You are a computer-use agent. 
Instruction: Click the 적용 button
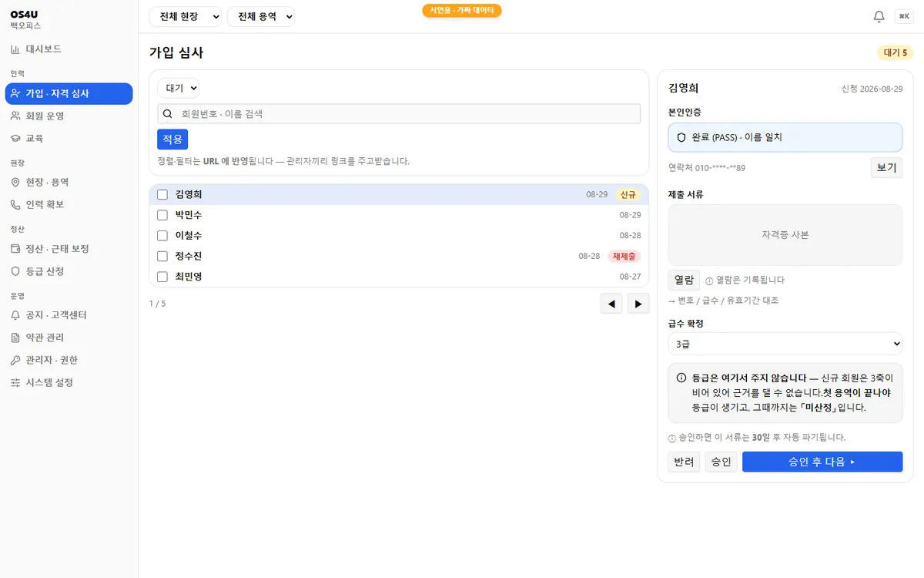(172, 139)
